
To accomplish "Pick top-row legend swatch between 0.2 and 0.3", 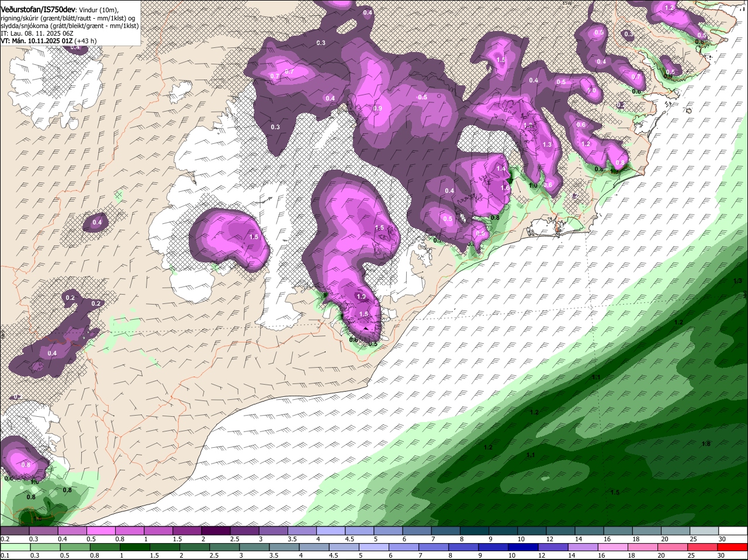I will [x=15, y=531].
